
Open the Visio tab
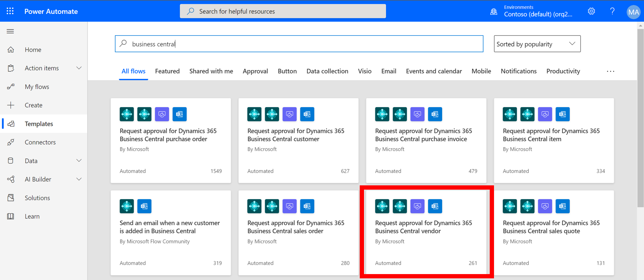tap(365, 71)
